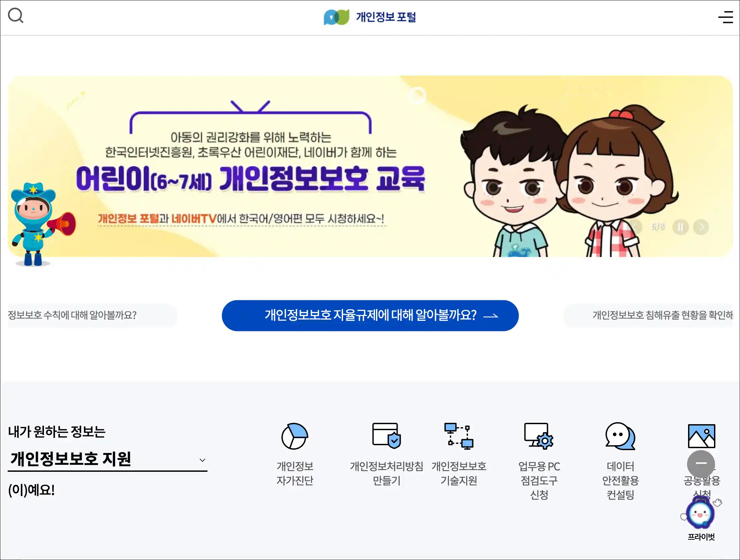Image resolution: width=740 pixels, height=560 pixels.
Task: Select 데이터 안전활용 컨설팅 chat icon
Action: (620, 436)
